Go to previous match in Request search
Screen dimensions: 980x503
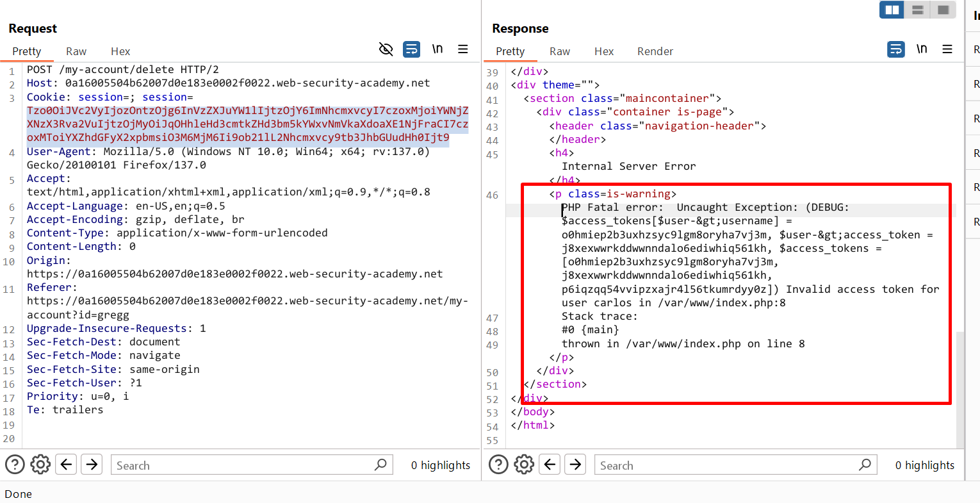pyautogui.click(x=67, y=465)
